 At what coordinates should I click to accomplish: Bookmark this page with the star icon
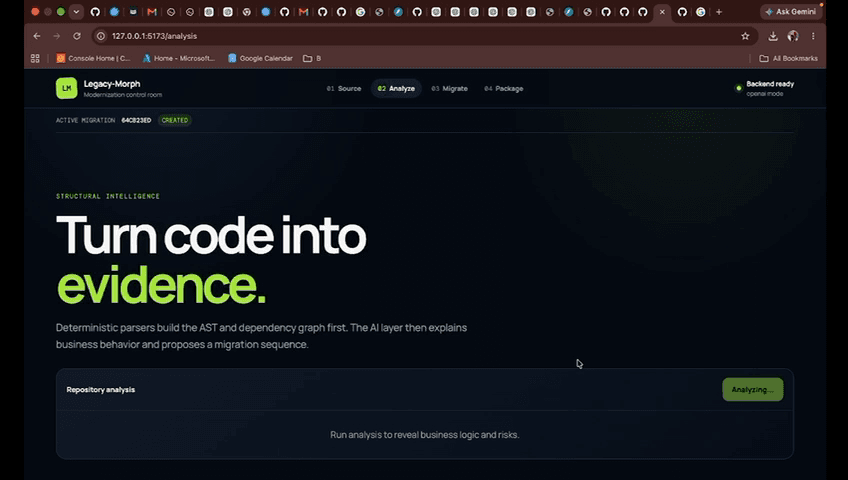tap(745, 36)
